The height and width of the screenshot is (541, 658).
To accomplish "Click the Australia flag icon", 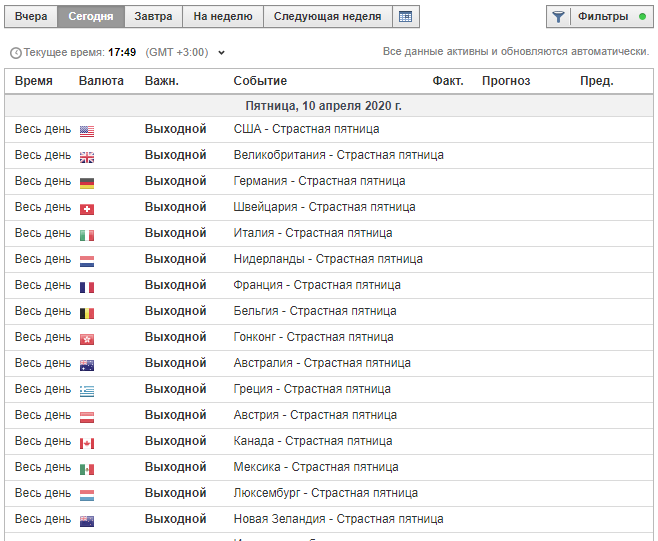I will 87,366.
